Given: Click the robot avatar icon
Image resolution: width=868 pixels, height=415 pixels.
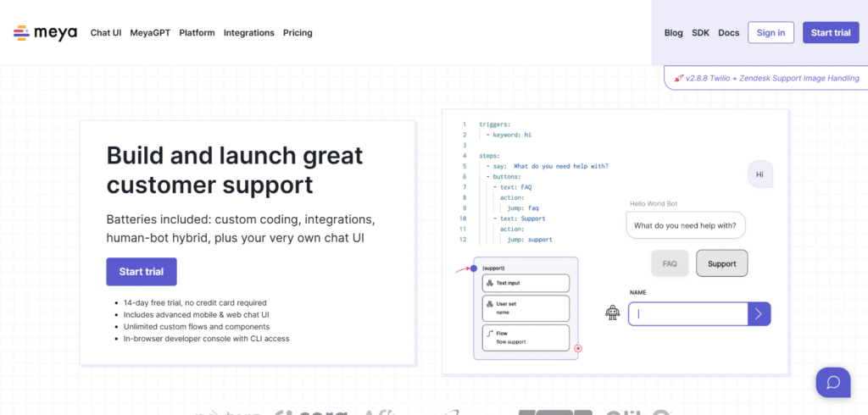Looking at the screenshot, I should click(612, 313).
